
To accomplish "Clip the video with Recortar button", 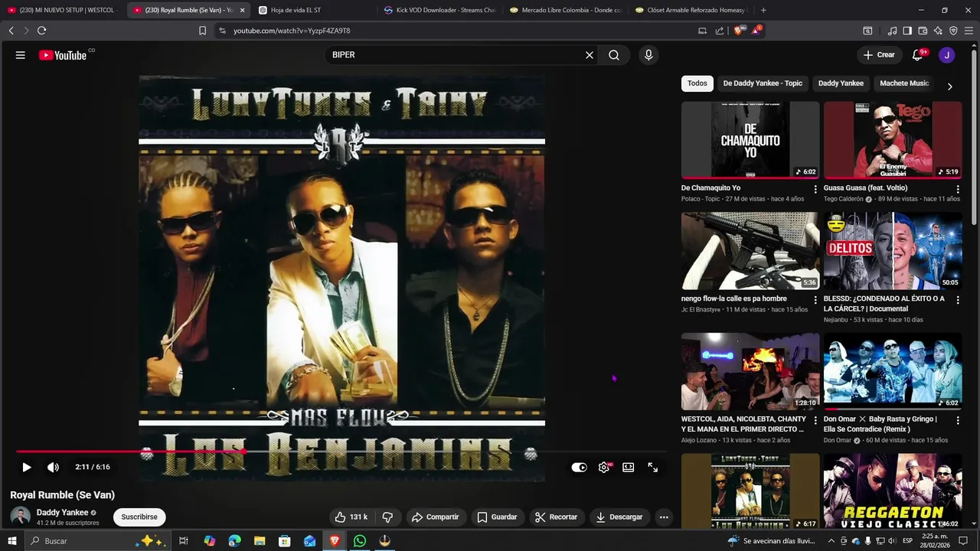I will (x=556, y=517).
